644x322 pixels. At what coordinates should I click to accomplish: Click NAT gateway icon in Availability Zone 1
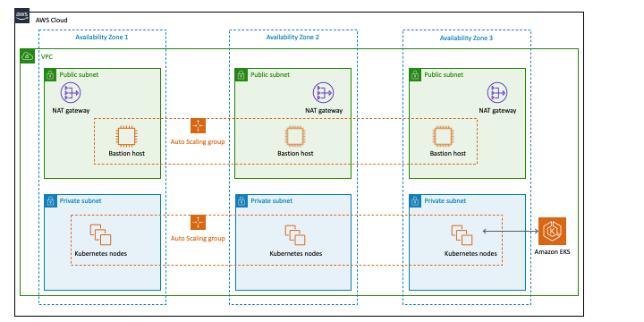71,92
